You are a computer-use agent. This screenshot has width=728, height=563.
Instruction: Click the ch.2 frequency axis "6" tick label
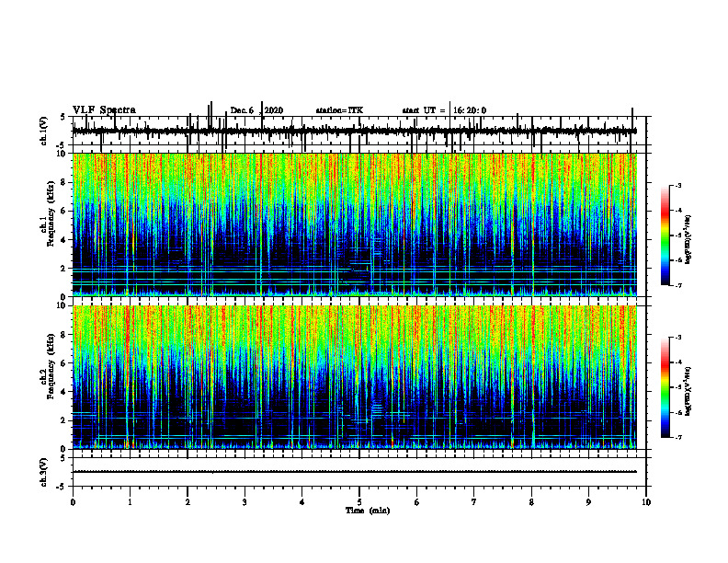point(63,363)
